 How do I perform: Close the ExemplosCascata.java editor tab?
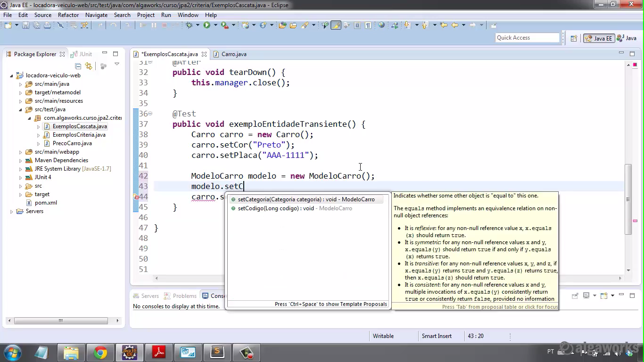tap(204, 54)
